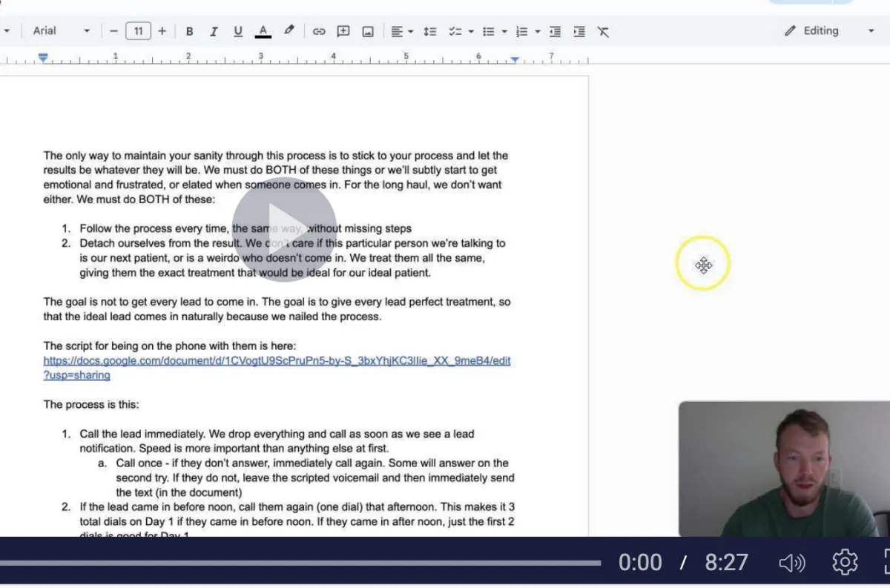This screenshot has height=588, width=890.
Task: Open the Arial font family dropdown
Action: point(61,31)
